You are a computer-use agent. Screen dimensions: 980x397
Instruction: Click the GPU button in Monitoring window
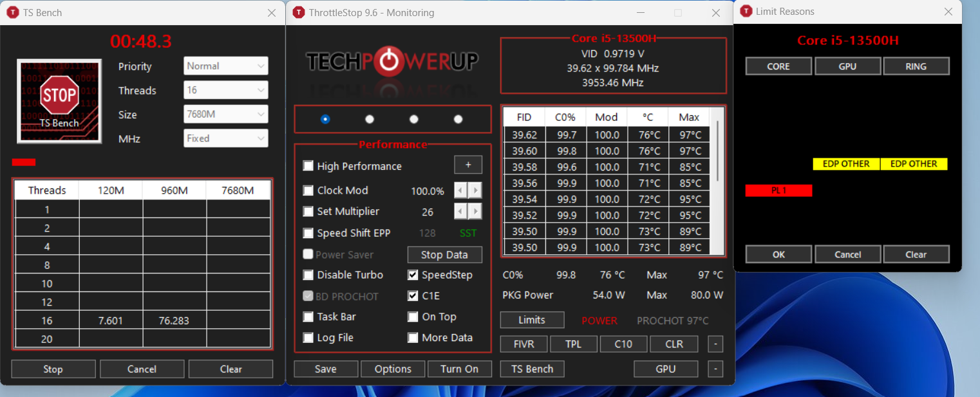click(x=666, y=369)
